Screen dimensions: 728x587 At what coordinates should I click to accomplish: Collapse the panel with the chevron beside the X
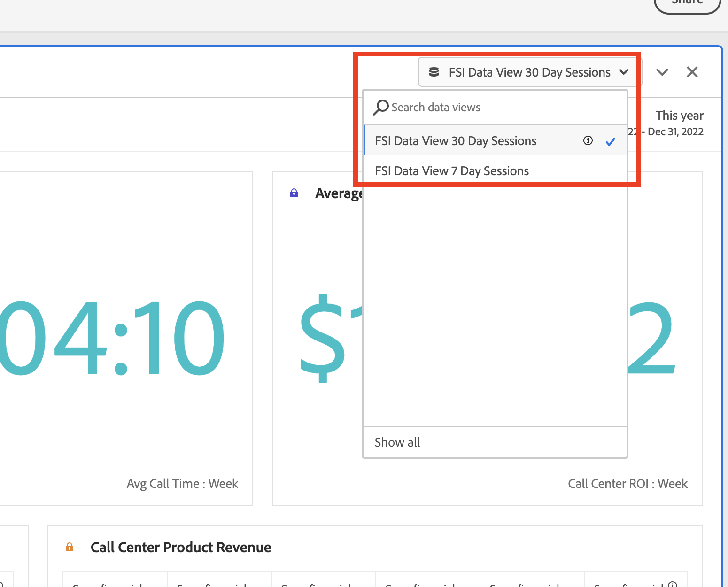coord(662,72)
